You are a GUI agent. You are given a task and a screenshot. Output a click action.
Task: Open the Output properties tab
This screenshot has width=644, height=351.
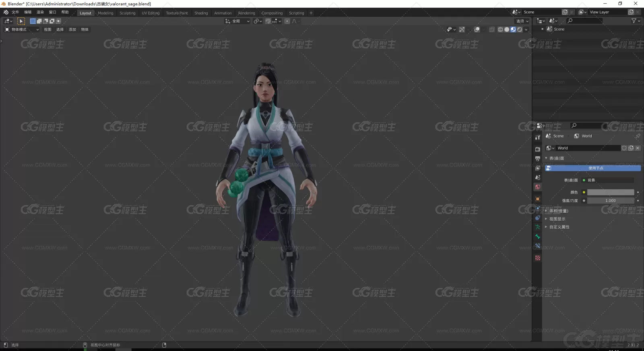(x=537, y=158)
